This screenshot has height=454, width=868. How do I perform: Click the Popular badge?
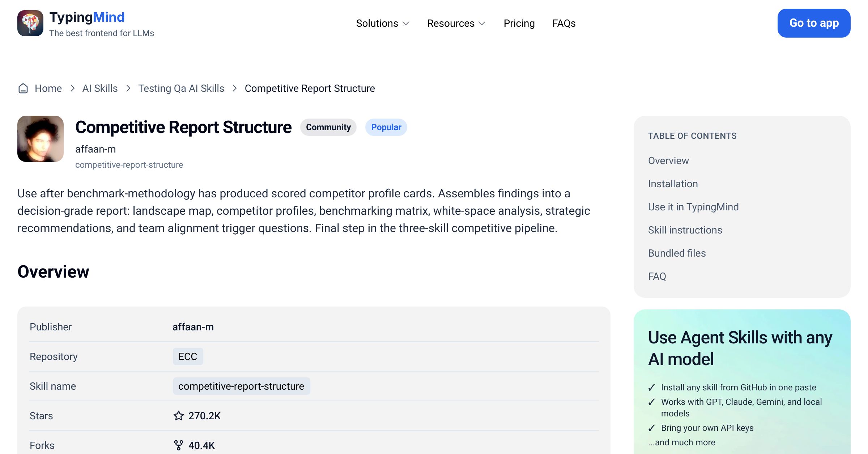(x=386, y=127)
